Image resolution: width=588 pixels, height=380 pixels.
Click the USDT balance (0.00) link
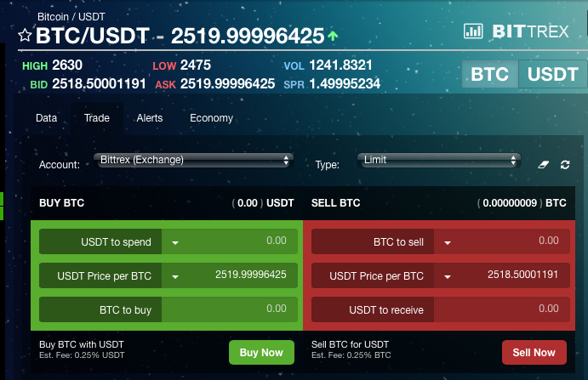[248, 203]
